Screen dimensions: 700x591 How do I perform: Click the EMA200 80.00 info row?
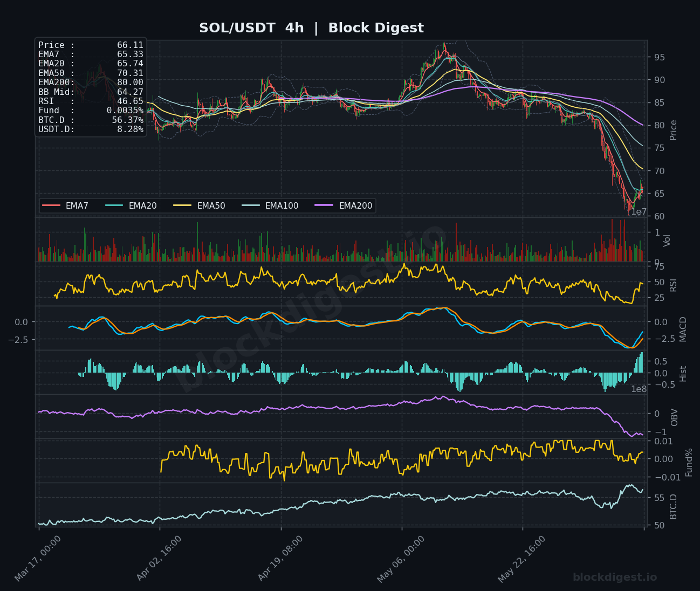(91, 83)
